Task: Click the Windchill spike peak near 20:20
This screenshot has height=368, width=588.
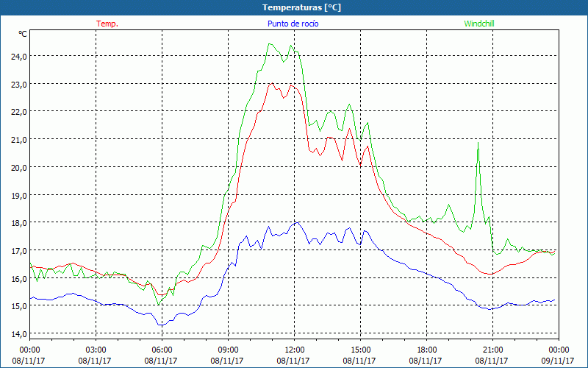Action: pos(478,143)
